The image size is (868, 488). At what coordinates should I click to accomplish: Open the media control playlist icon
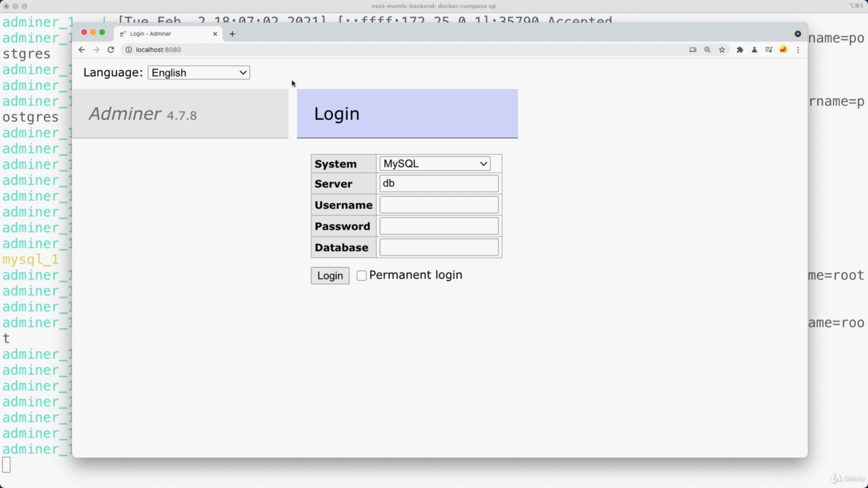coord(768,49)
